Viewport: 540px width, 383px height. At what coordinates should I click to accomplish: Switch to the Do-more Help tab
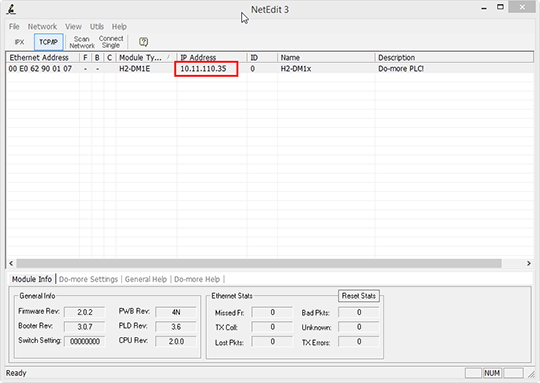pyautogui.click(x=197, y=279)
